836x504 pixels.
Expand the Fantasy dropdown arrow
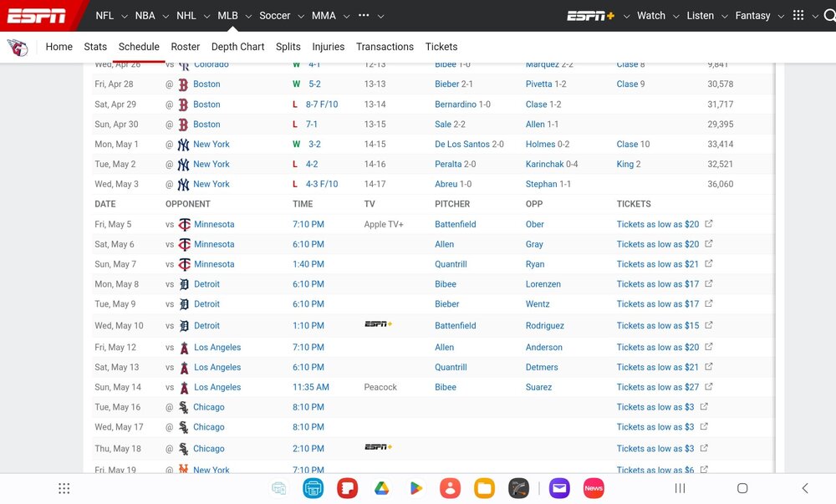point(781,17)
